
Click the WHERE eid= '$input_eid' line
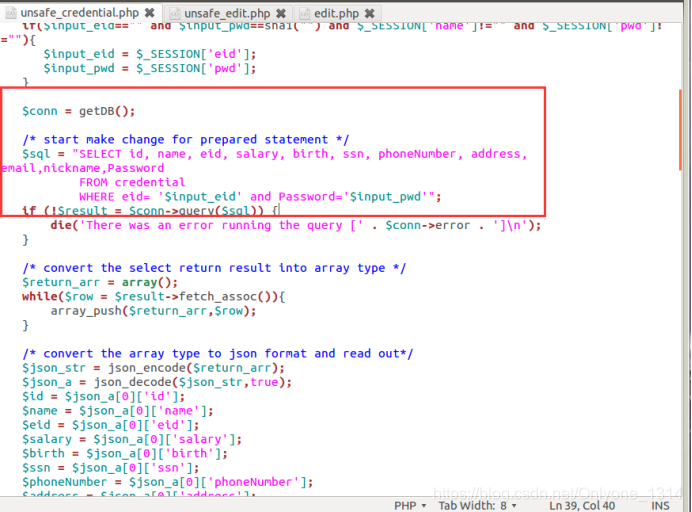point(260,196)
